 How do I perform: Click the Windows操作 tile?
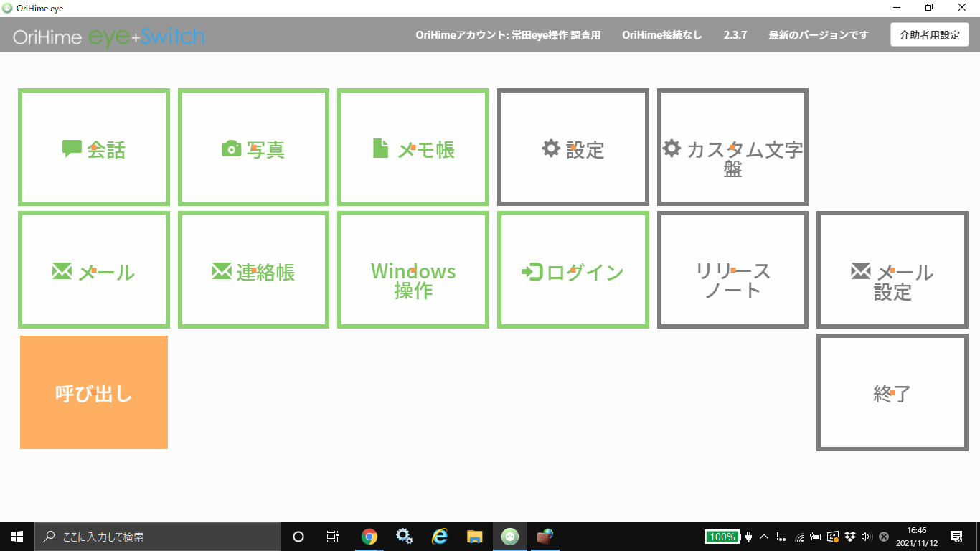pyautogui.click(x=413, y=270)
